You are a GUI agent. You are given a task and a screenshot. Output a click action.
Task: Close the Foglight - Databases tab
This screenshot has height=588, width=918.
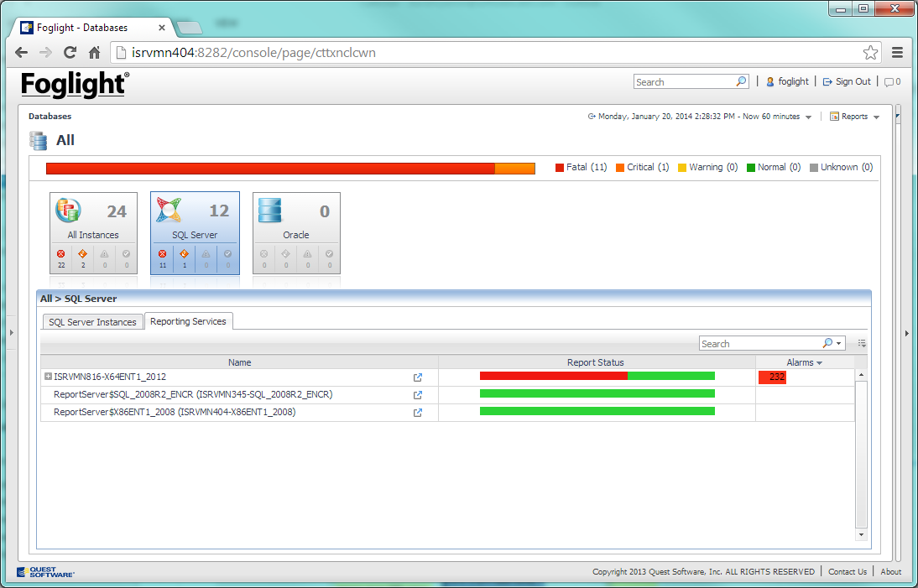click(162, 28)
